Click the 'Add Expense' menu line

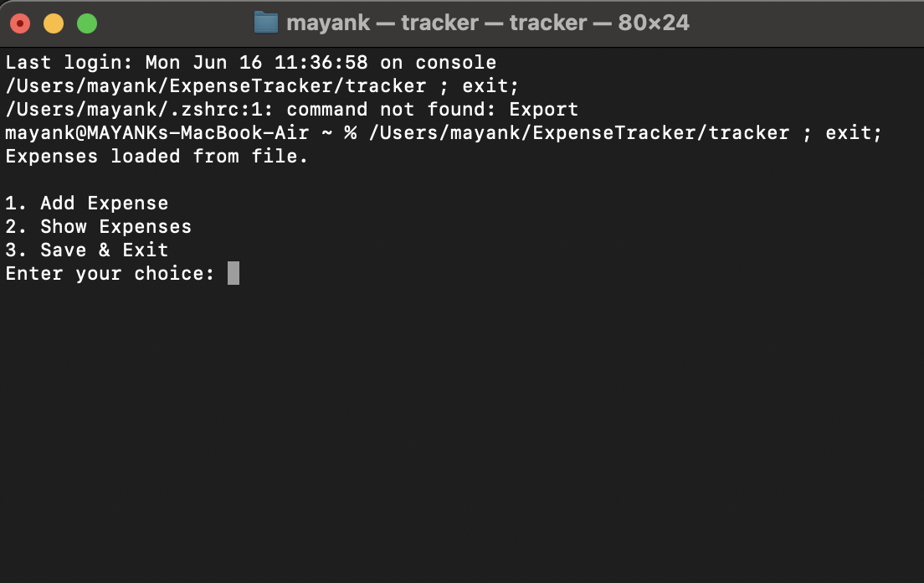86,203
